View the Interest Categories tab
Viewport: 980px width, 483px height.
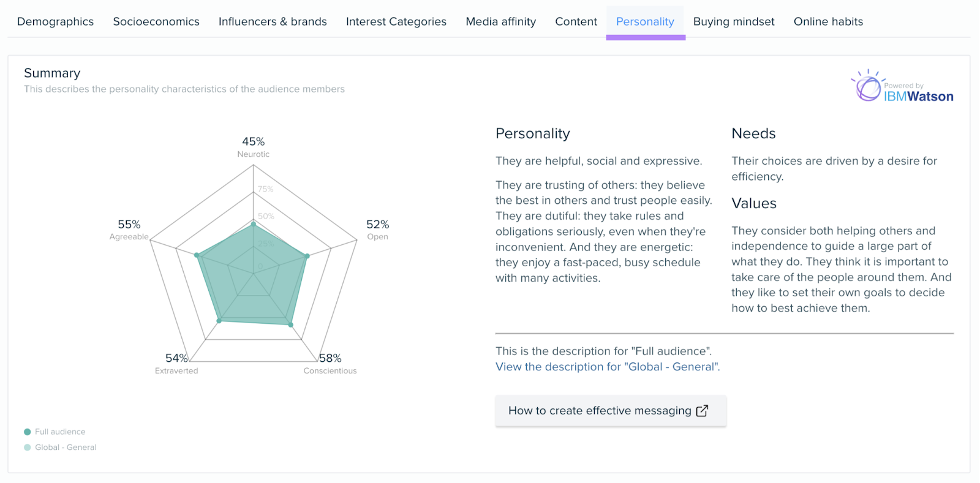coord(396,21)
